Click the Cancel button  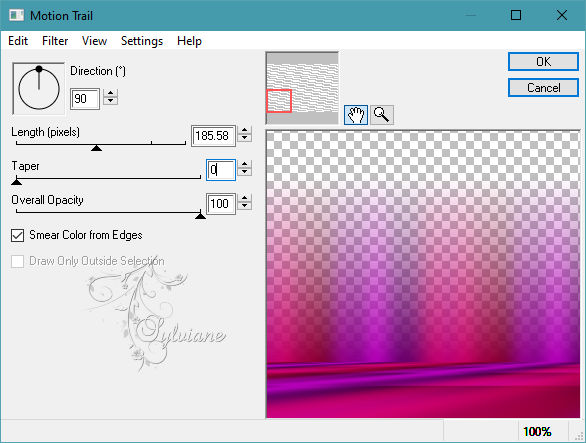[x=543, y=88]
